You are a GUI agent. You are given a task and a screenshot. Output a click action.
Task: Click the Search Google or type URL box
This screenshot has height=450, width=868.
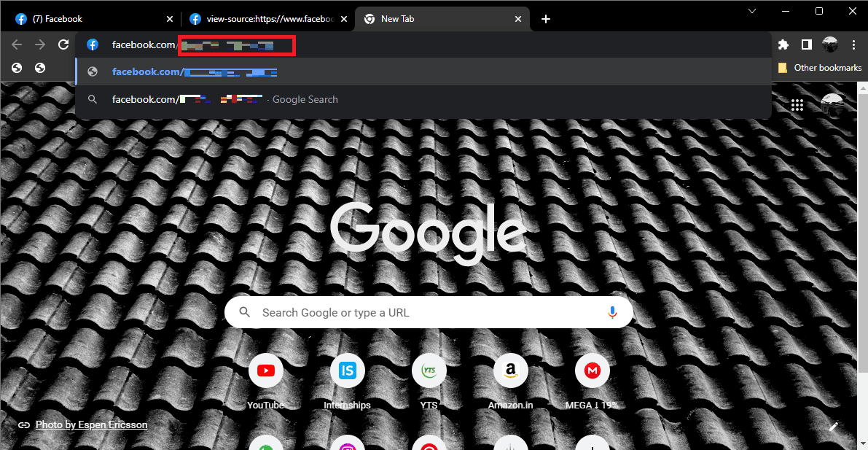pos(429,312)
